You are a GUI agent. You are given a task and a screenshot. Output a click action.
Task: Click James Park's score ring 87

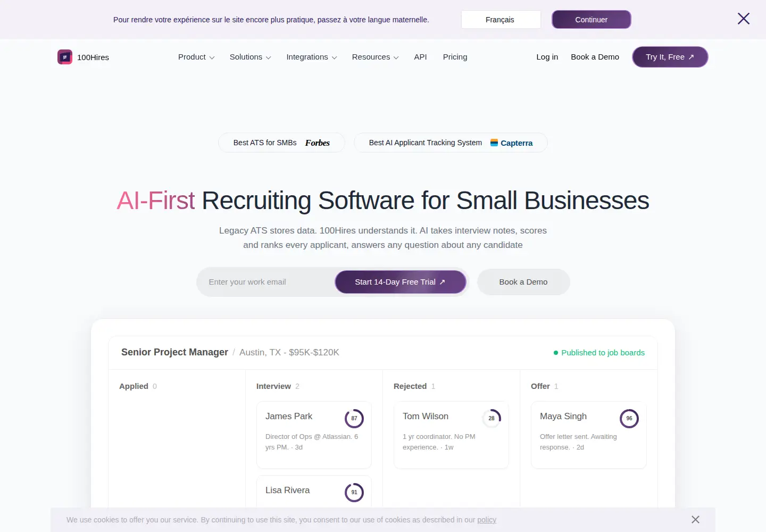[354, 419]
